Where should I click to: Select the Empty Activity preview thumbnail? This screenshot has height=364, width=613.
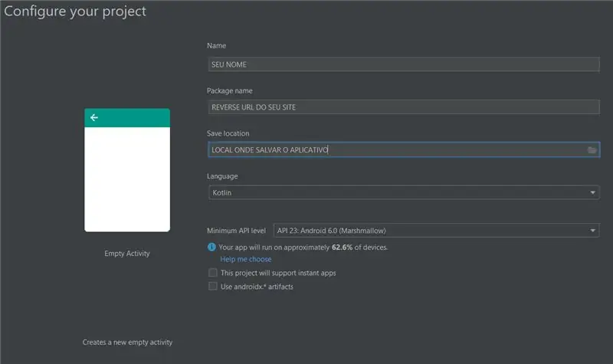(x=127, y=170)
